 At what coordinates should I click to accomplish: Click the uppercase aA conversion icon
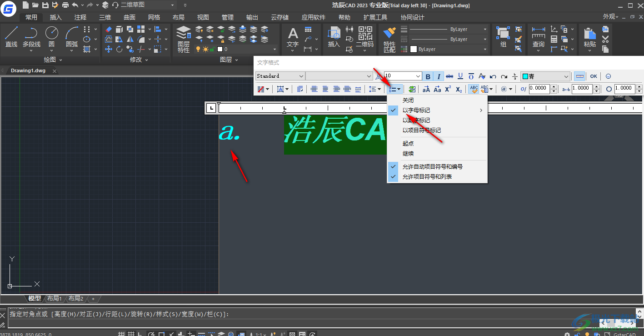426,89
